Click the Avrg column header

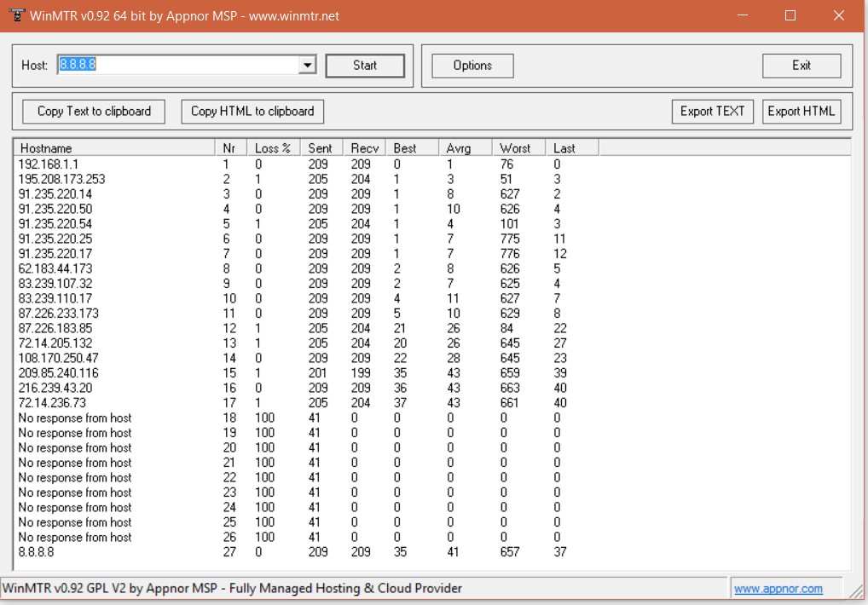click(465, 148)
